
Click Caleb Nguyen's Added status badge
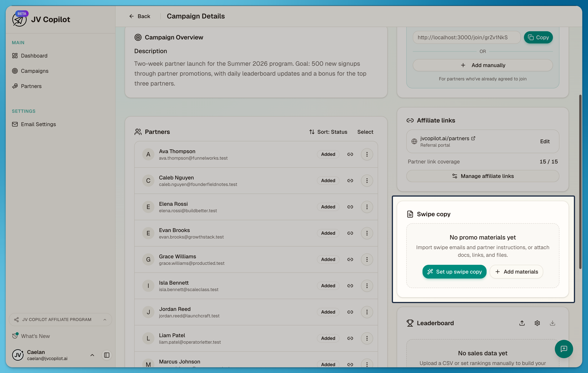pyautogui.click(x=328, y=181)
